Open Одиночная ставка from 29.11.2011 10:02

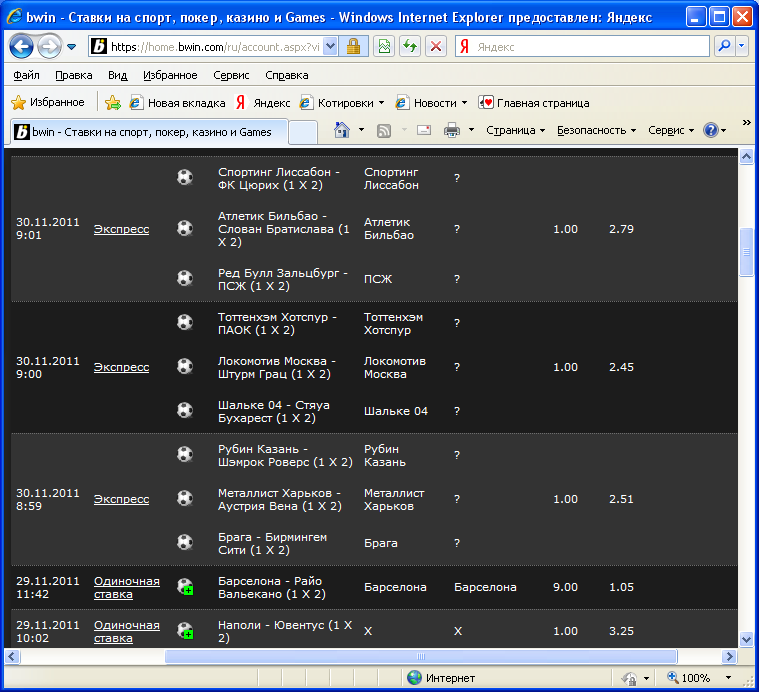tap(127, 632)
